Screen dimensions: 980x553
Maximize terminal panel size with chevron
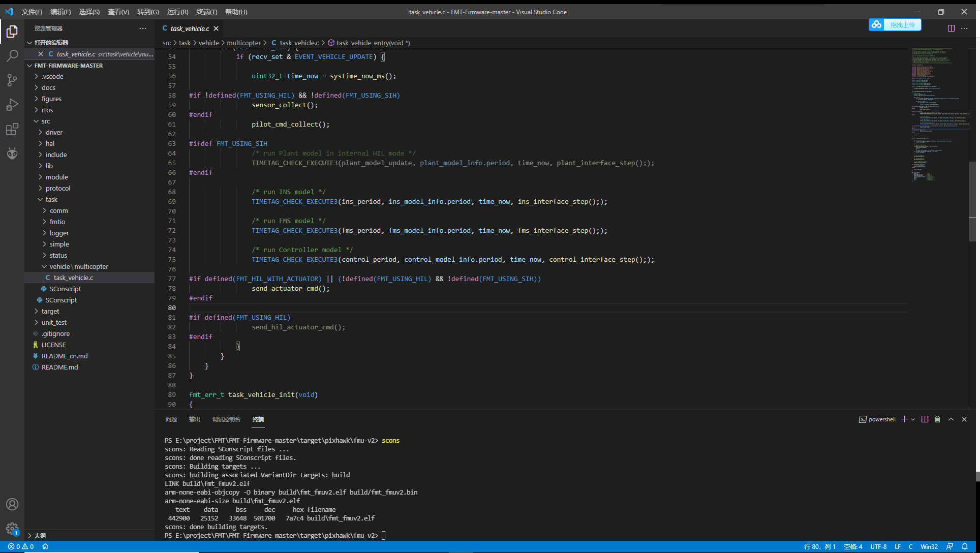coord(951,419)
